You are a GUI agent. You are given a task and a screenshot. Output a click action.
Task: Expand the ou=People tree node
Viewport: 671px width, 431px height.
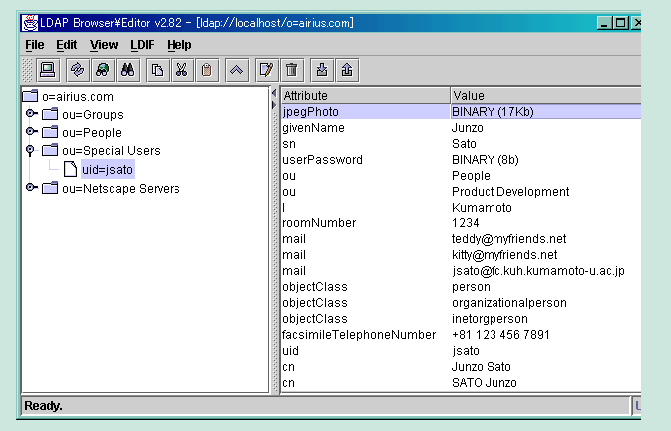click(x=31, y=131)
